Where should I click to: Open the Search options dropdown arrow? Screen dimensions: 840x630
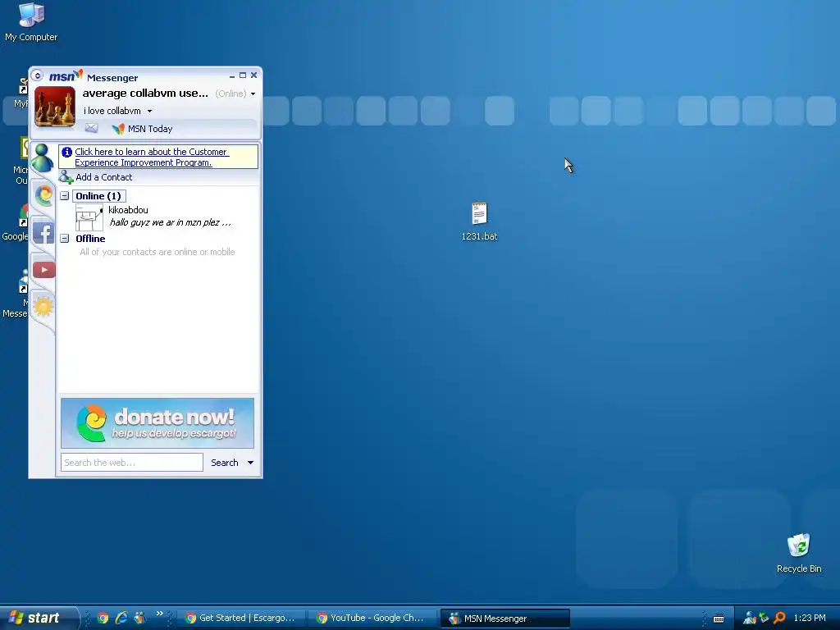tap(250, 463)
